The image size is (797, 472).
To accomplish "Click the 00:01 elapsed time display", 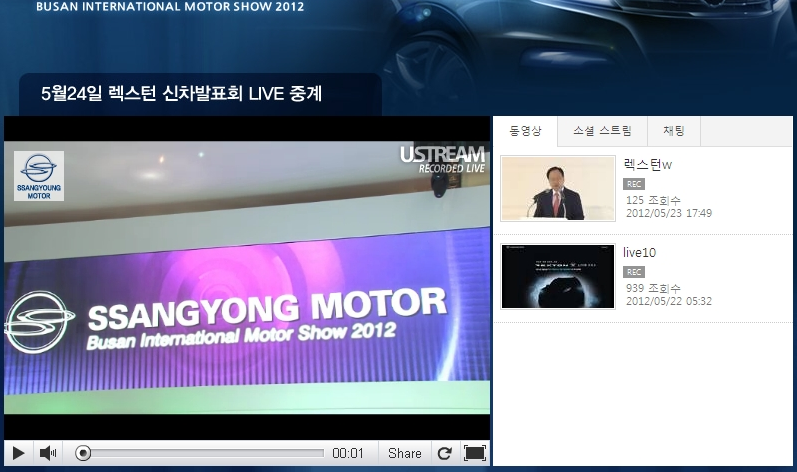I will tap(347, 453).
